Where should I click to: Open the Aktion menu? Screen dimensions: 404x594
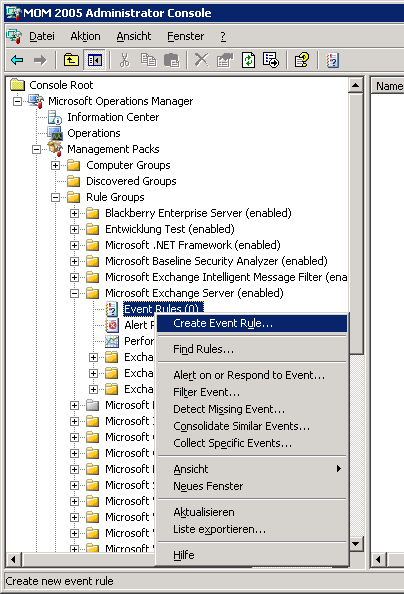tap(85, 36)
